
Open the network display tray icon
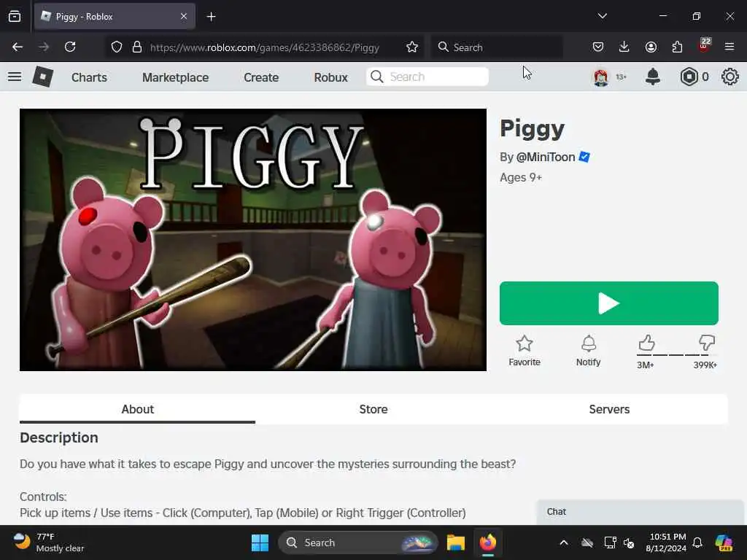(x=611, y=542)
